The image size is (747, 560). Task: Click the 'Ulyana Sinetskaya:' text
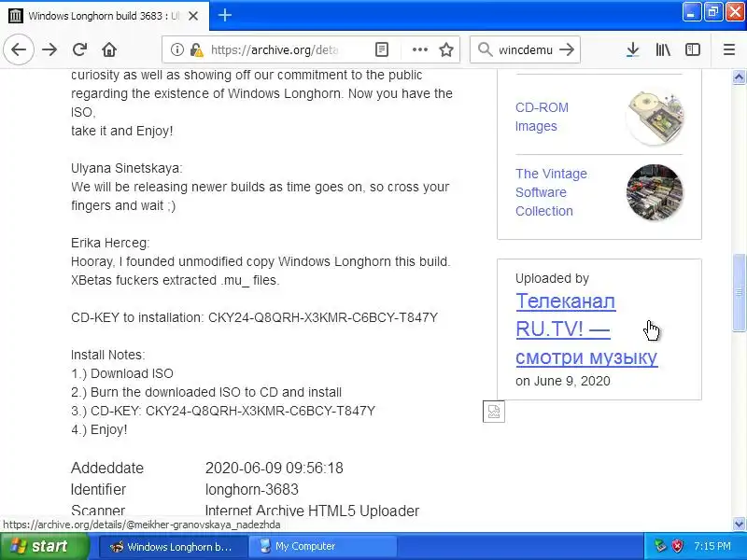click(x=127, y=168)
